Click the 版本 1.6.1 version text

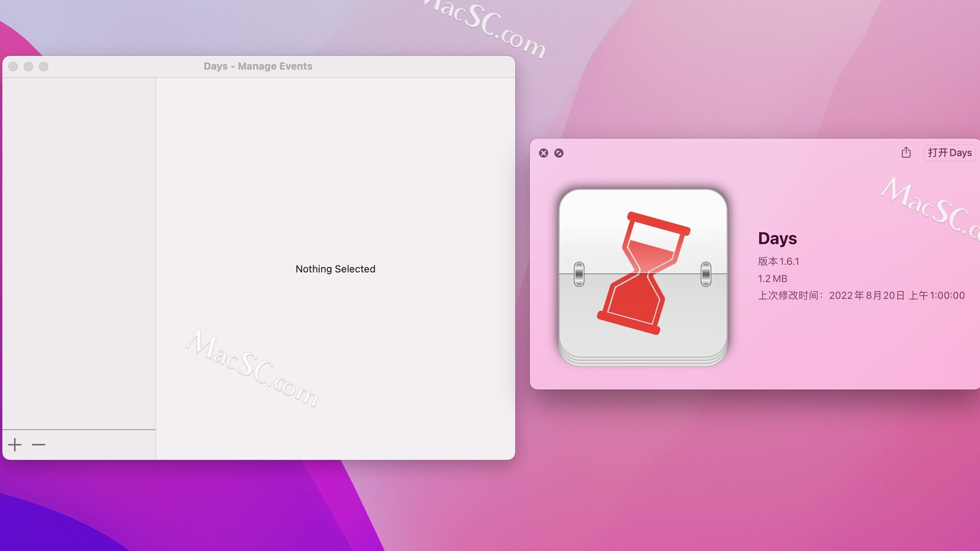778,261
